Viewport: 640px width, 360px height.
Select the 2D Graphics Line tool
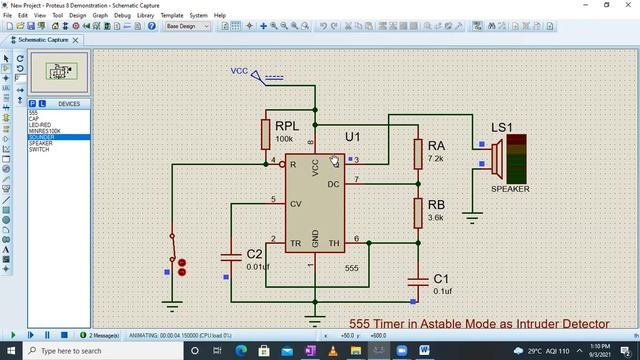(x=6, y=200)
